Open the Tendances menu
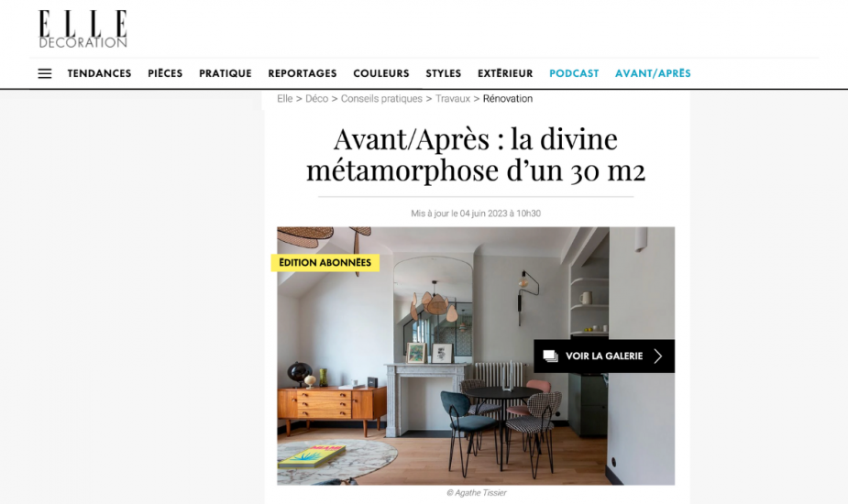Screen dimensions: 848x504 [100, 73]
